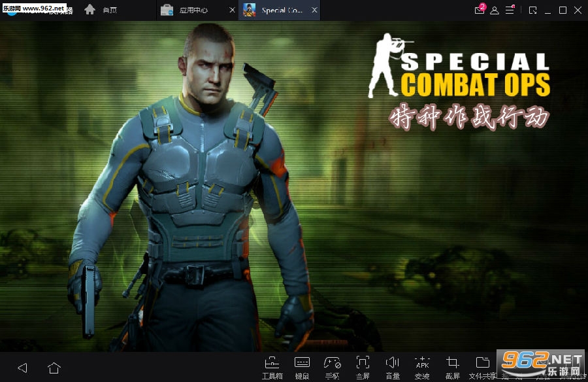
Task: Close the Special Co... tab
Action: (314, 10)
